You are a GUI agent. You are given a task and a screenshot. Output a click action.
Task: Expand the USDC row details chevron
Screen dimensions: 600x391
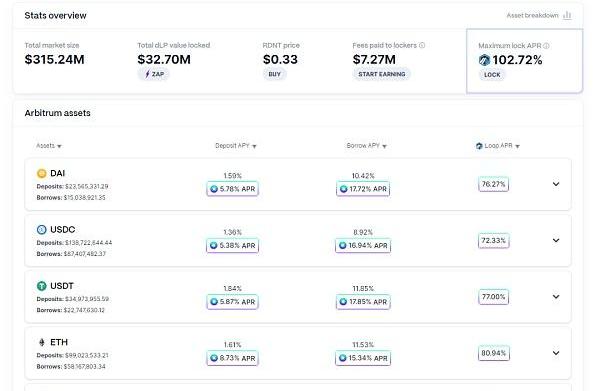(556, 240)
